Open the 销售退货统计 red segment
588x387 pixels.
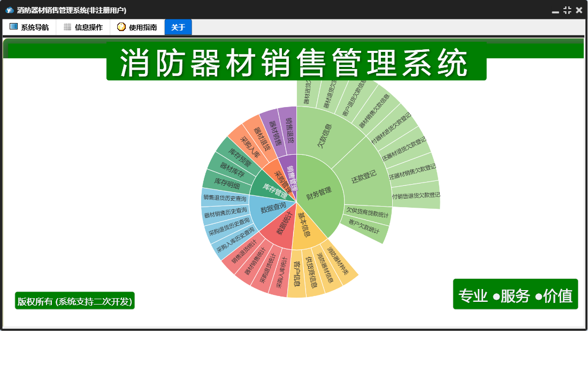pos(245,252)
